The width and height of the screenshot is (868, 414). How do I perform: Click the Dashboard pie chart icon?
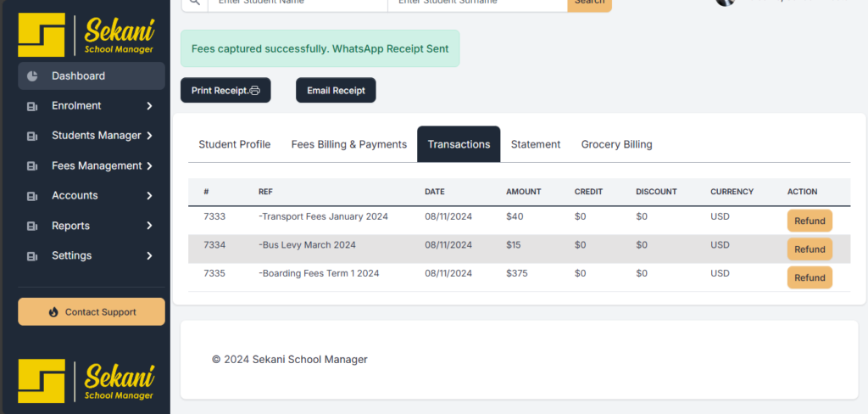coord(32,76)
